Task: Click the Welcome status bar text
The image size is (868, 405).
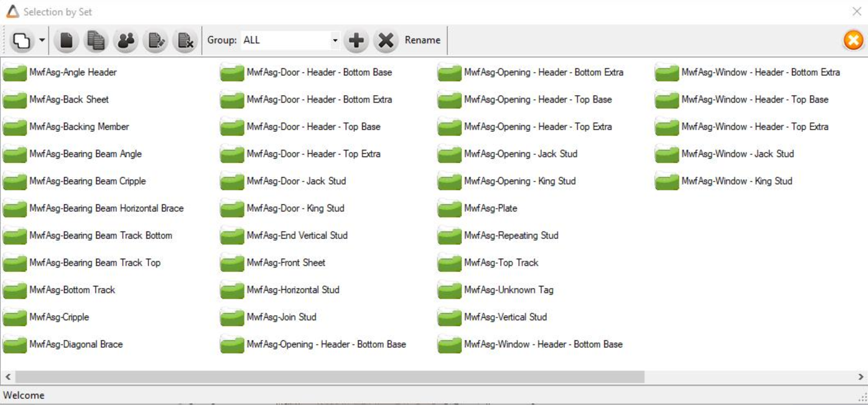Action: click(24, 395)
